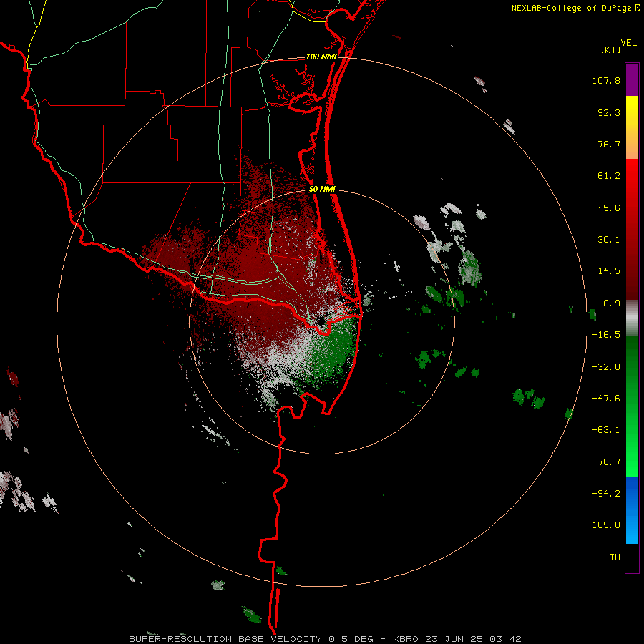Click the Super-Resolution Base Velocity caption

tap(325, 639)
